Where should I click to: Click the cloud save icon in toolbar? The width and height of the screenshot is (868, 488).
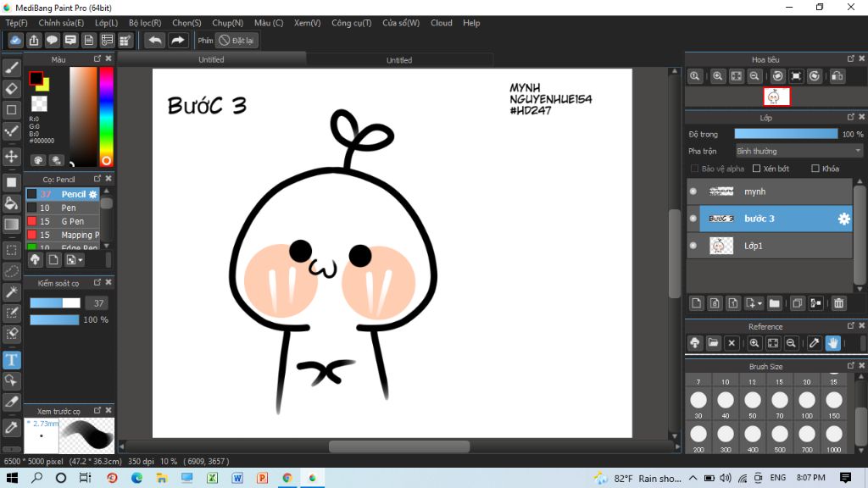click(x=15, y=41)
